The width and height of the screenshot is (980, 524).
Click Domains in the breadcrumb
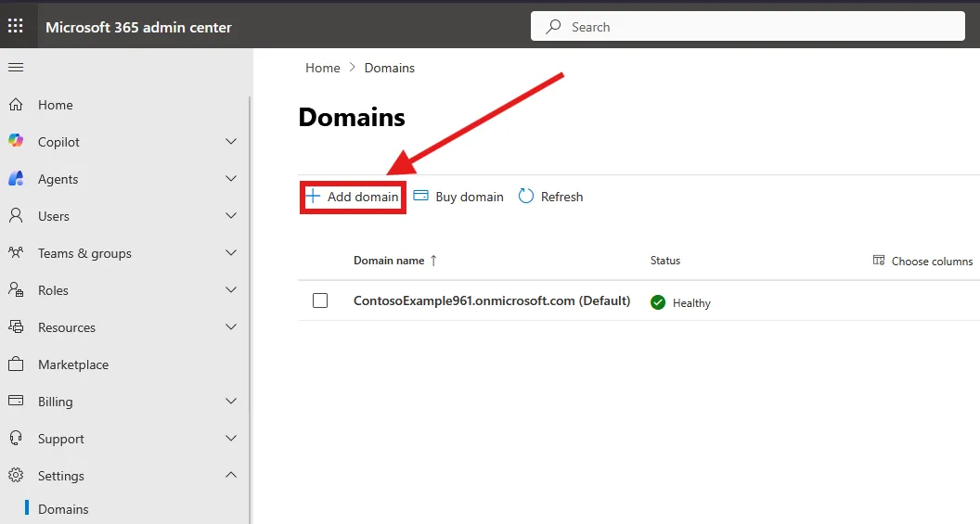tap(390, 68)
